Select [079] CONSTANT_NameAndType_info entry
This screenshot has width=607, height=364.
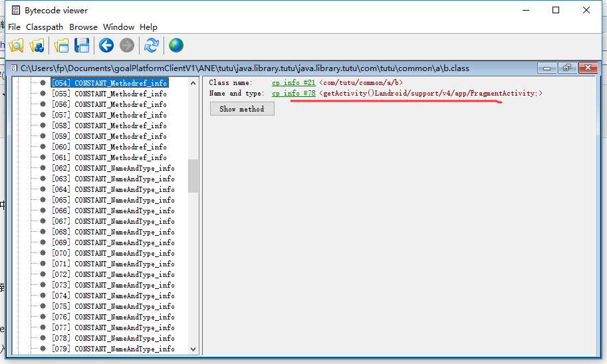tap(114, 349)
